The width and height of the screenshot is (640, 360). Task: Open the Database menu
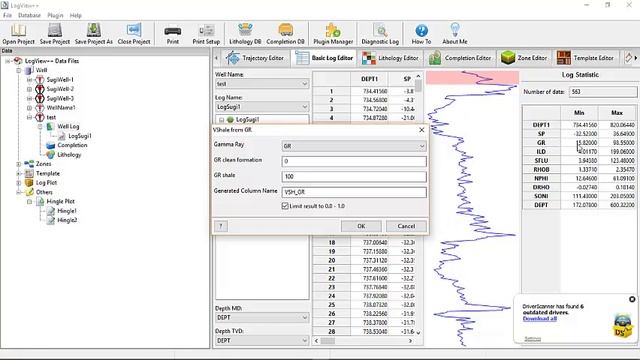pos(29,16)
